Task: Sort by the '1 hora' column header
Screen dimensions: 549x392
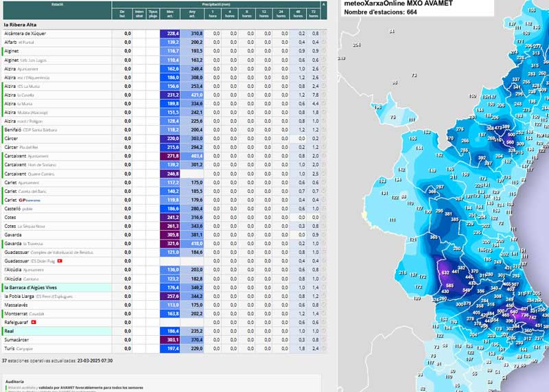Action: point(213,14)
